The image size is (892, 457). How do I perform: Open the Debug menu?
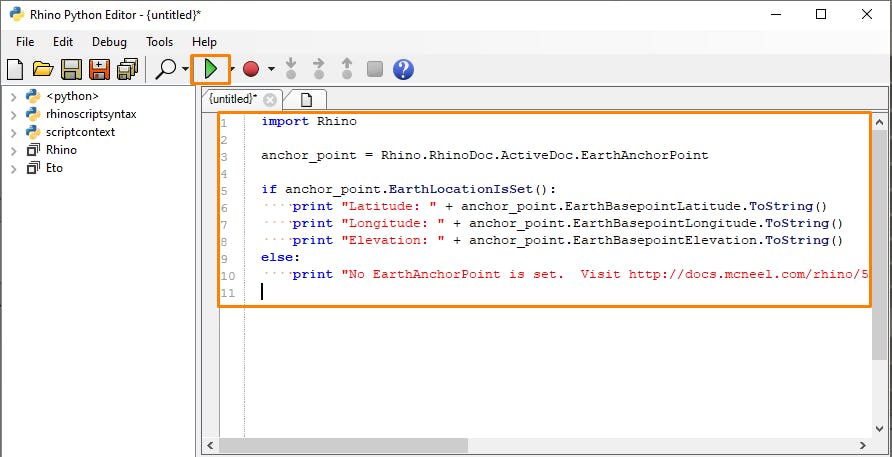pos(109,42)
